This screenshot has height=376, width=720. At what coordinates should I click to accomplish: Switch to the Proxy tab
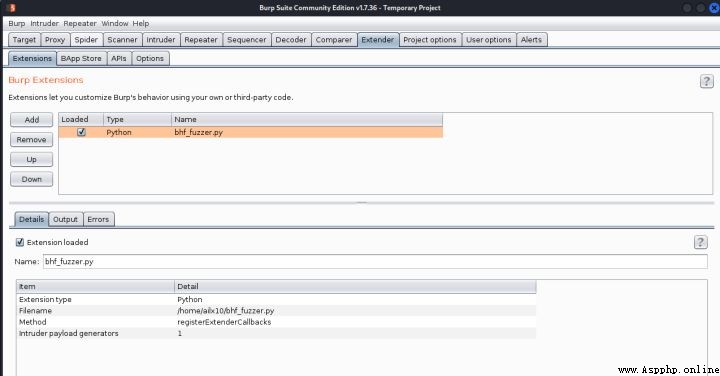[x=55, y=40]
